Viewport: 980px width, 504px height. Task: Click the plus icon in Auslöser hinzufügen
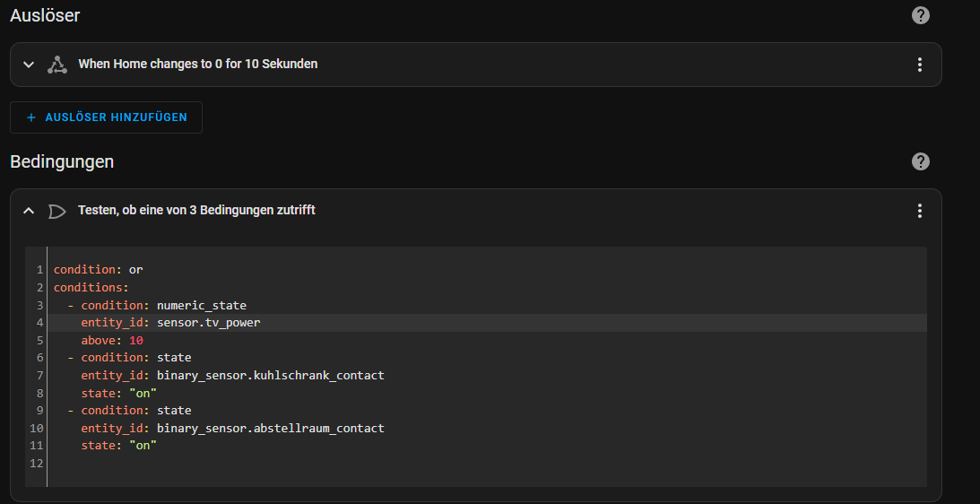pyautogui.click(x=31, y=117)
